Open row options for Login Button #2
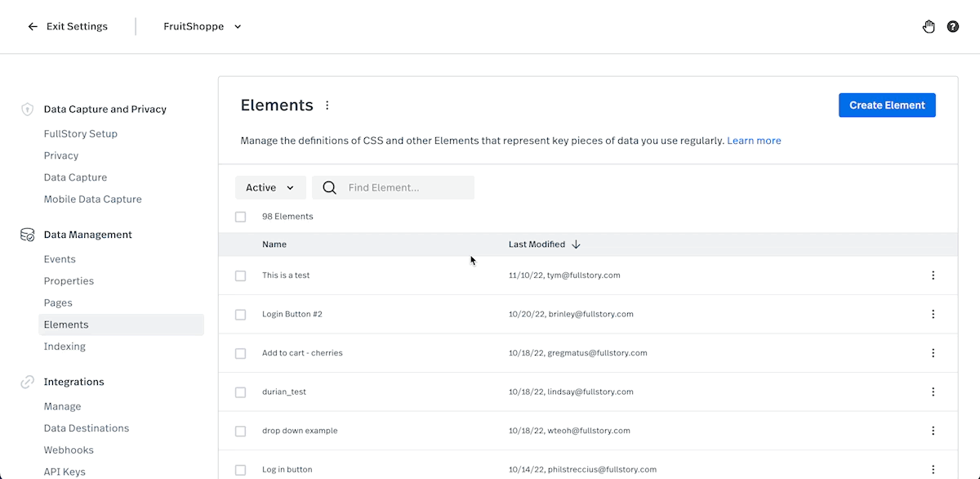 [x=933, y=314]
